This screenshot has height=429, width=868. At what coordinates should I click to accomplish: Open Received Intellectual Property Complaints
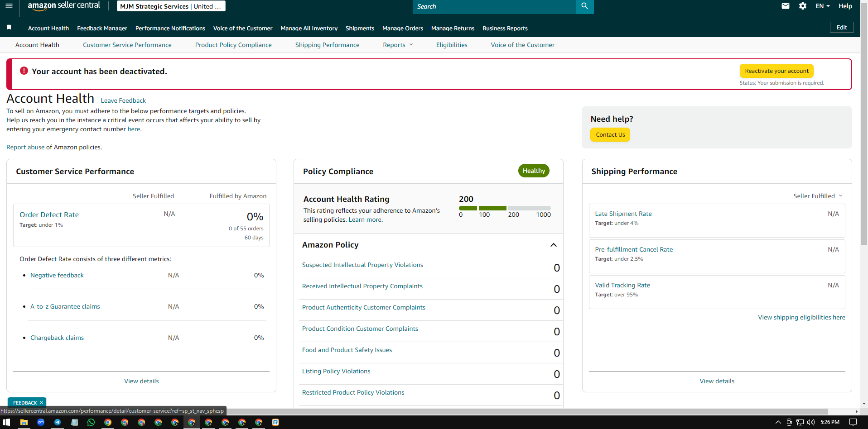click(x=362, y=286)
